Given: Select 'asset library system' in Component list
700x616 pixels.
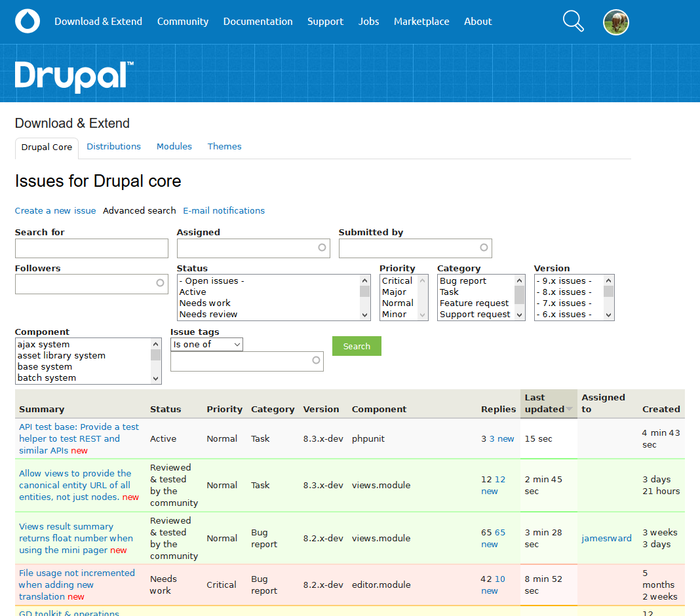Looking at the screenshot, I should pos(83,355).
